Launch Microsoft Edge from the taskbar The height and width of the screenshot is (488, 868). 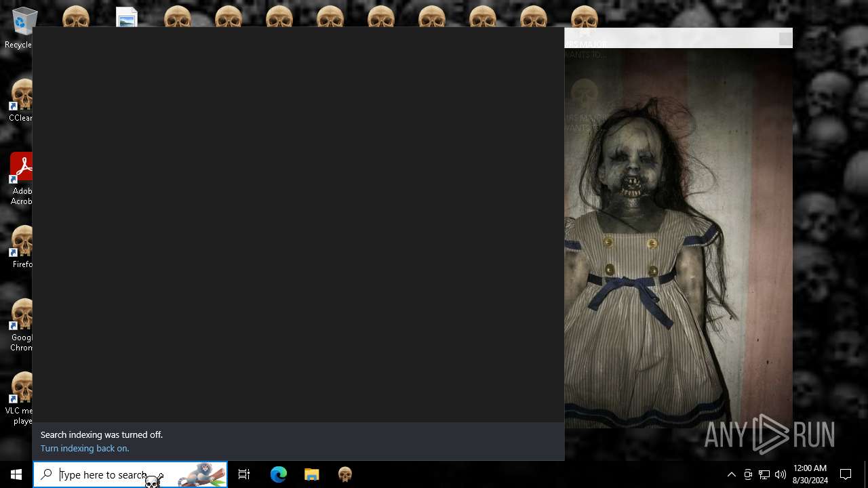[279, 474]
